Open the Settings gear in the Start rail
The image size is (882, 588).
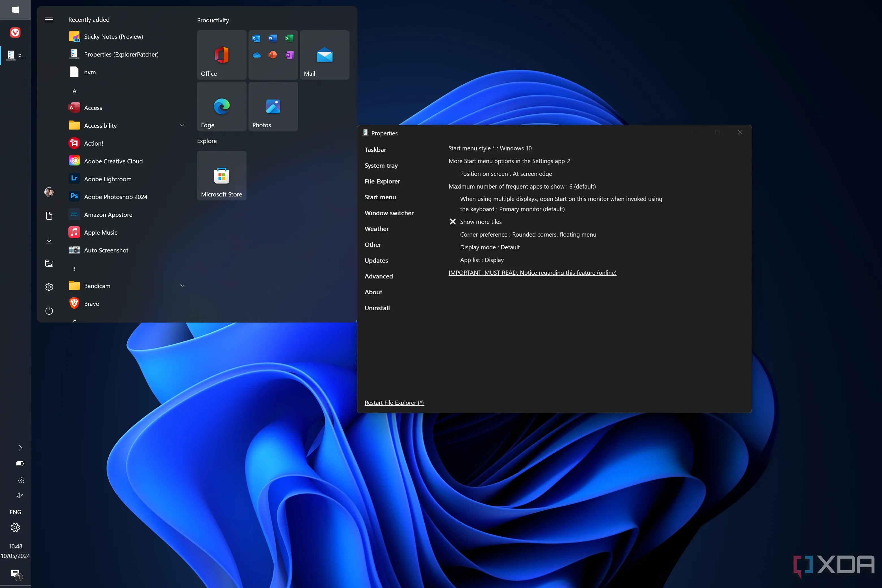[x=49, y=287]
